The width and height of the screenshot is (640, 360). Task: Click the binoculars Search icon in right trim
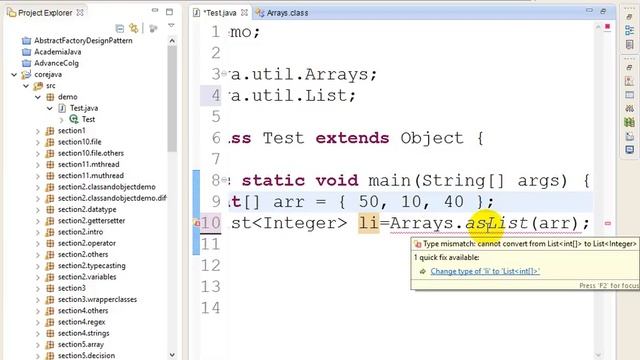tap(629, 108)
